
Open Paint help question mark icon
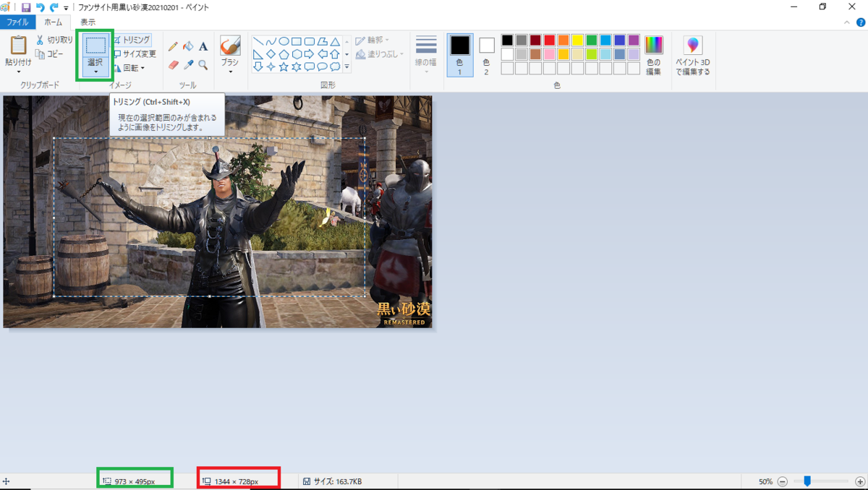coord(860,22)
